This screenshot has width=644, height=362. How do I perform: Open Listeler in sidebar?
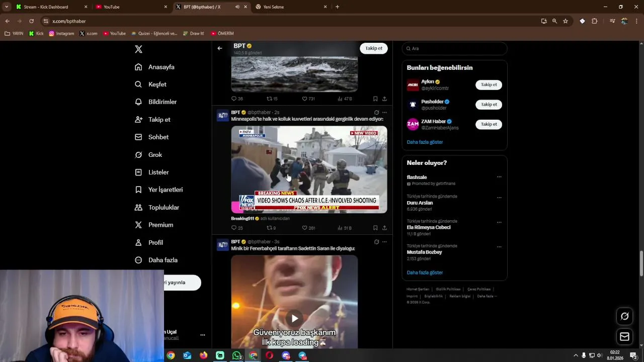tap(152, 172)
